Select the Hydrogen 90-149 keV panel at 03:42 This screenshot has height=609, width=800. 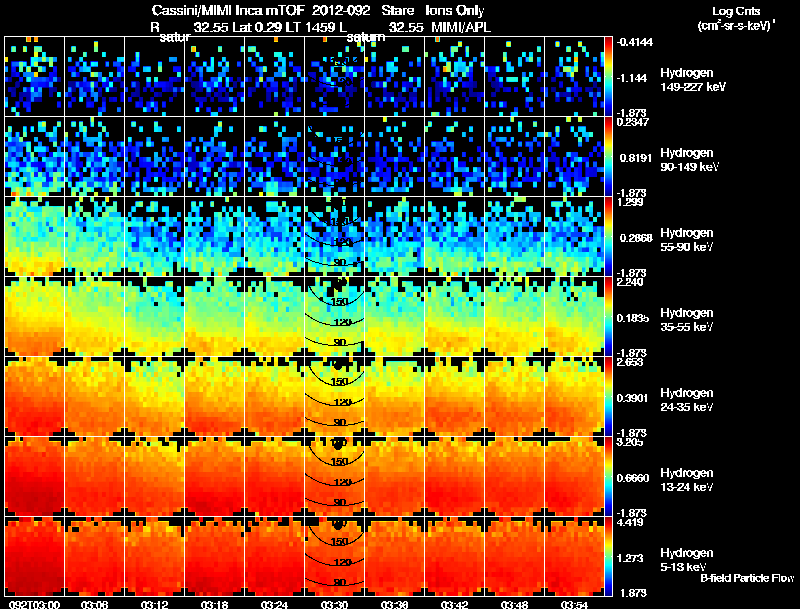click(x=455, y=156)
